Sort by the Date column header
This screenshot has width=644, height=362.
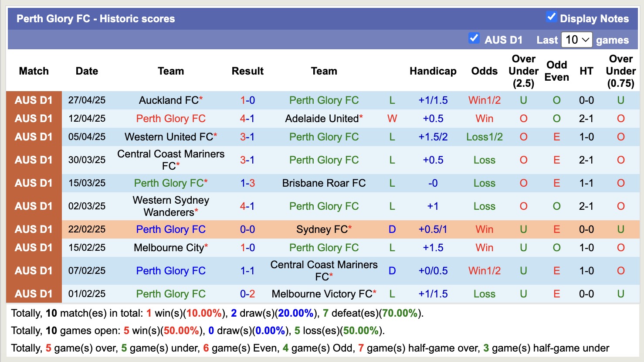(86, 71)
